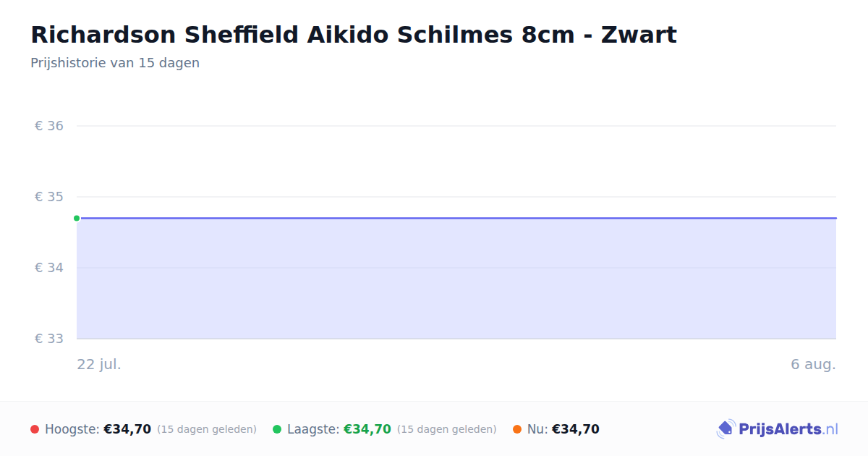Screen dimensions: 868x456
Task: Click the red Hoogste legend dot
Action: [35, 429]
